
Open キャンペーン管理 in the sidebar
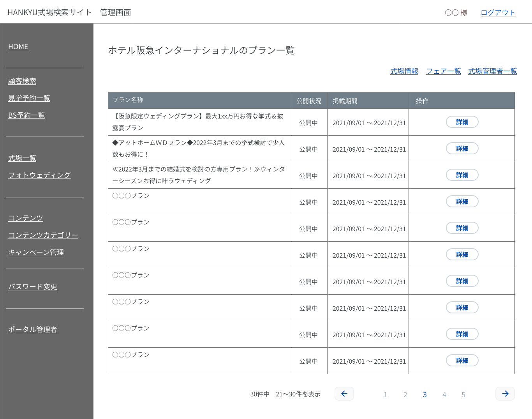point(36,253)
